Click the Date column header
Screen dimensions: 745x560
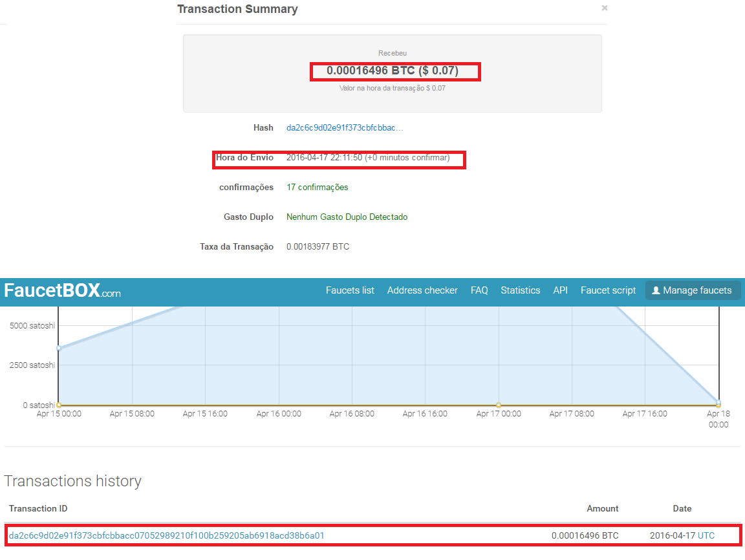682,509
